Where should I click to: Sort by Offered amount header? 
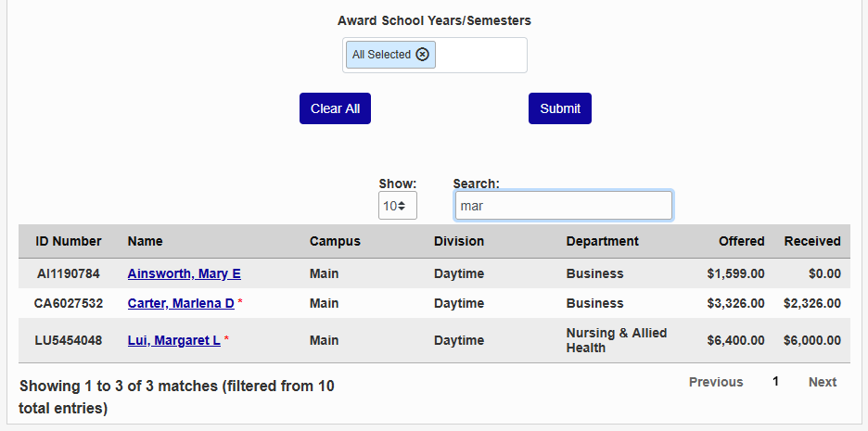pyautogui.click(x=741, y=241)
